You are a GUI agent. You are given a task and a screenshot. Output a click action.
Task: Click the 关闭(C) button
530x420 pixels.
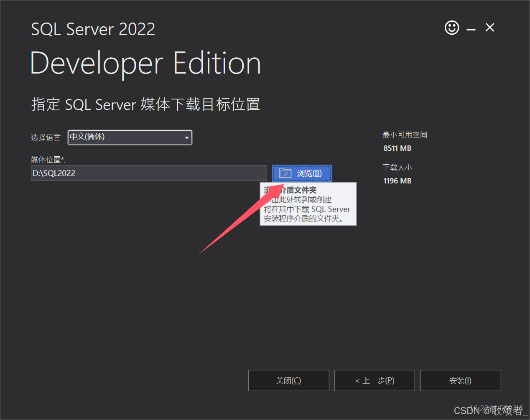coord(289,380)
